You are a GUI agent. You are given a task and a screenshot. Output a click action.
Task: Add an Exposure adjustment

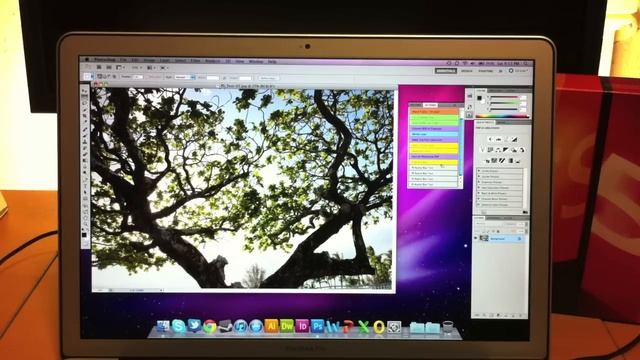pyautogui.click(x=514, y=139)
